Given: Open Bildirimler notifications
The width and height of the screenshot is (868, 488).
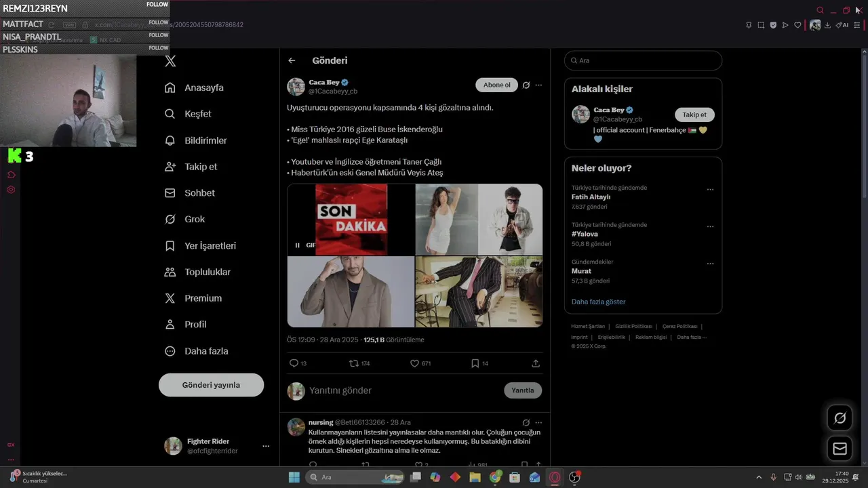Looking at the screenshot, I should [196, 140].
